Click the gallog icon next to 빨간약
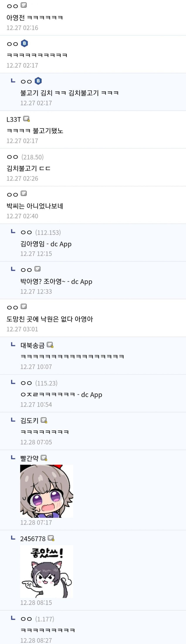This screenshot has height=644, width=186. coord(44,458)
